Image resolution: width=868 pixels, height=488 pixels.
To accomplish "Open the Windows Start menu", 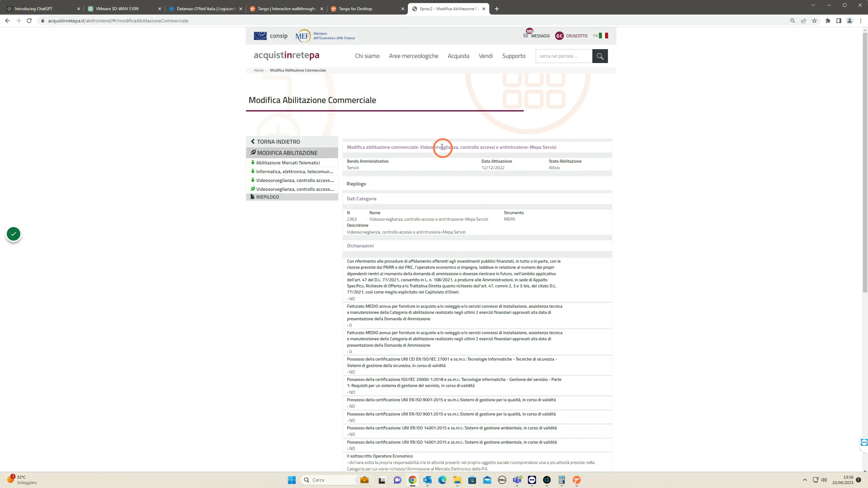I will pos(292,480).
